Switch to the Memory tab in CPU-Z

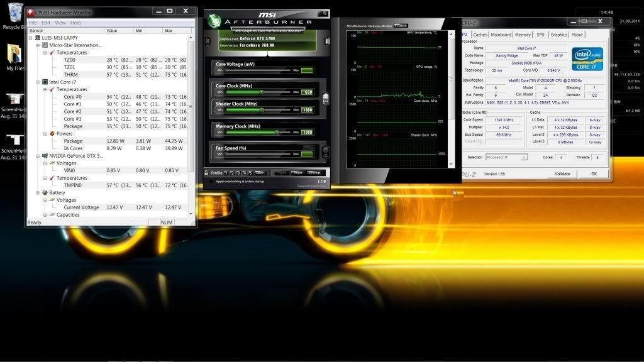523,35
